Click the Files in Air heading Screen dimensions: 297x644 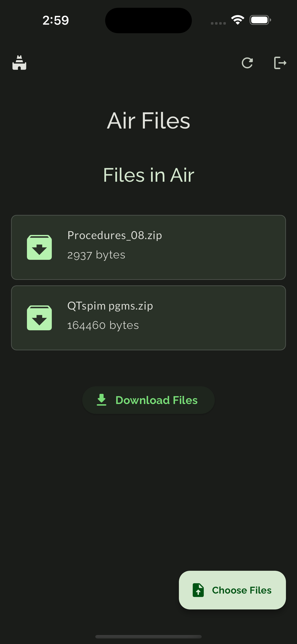click(x=148, y=175)
